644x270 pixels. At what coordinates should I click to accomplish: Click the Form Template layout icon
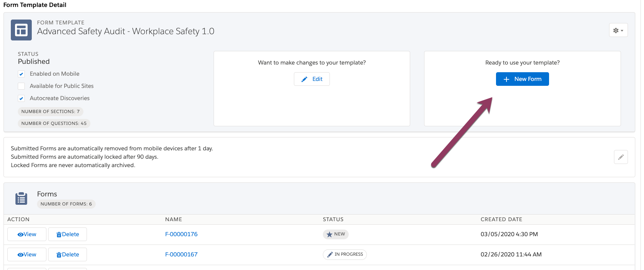point(21,30)
